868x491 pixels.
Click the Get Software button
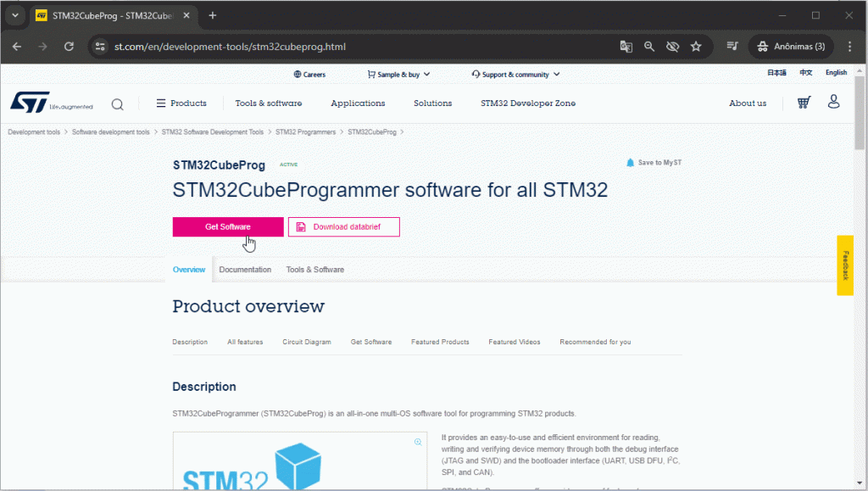pos(227,226)
